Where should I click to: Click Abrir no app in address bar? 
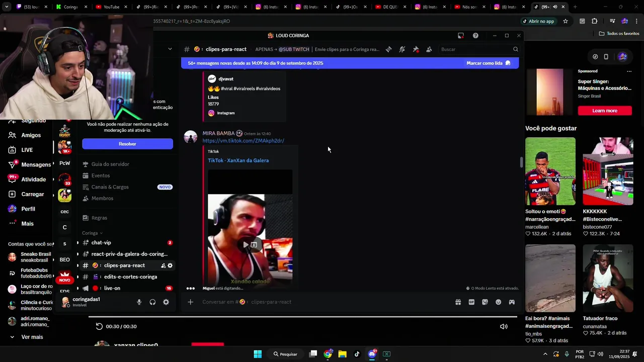pos(538,21)
